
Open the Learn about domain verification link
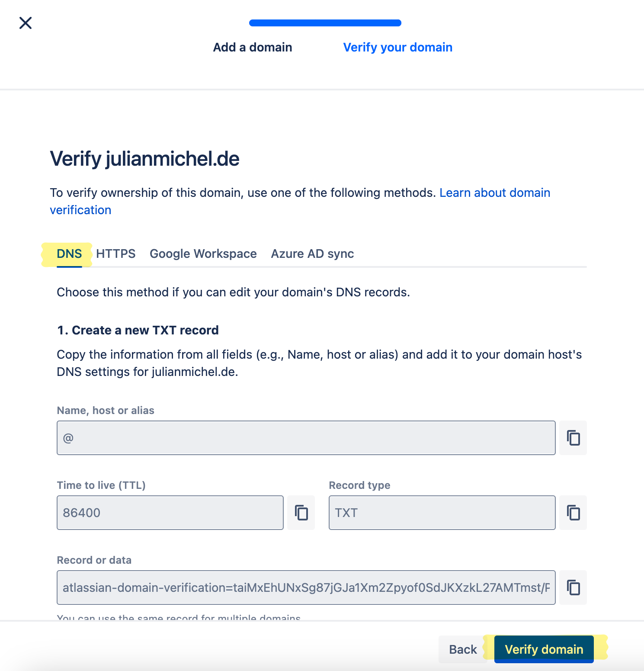click(x=494, y=193)
